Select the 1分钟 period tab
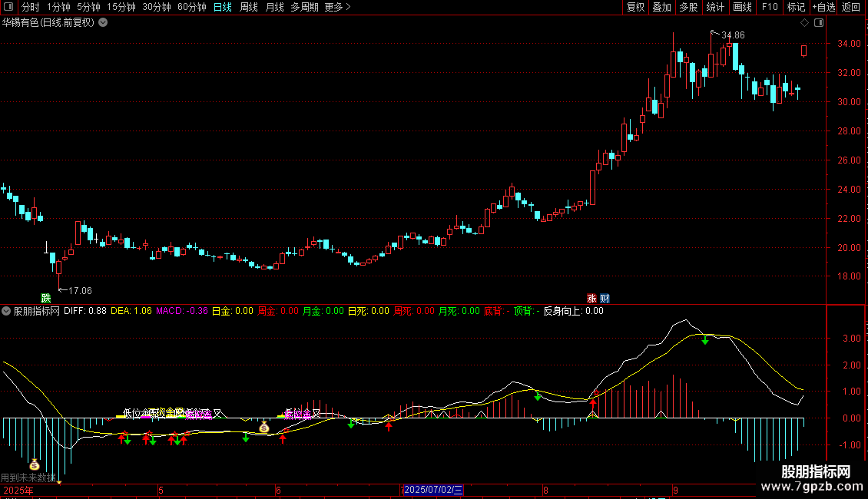 [58, 7]
